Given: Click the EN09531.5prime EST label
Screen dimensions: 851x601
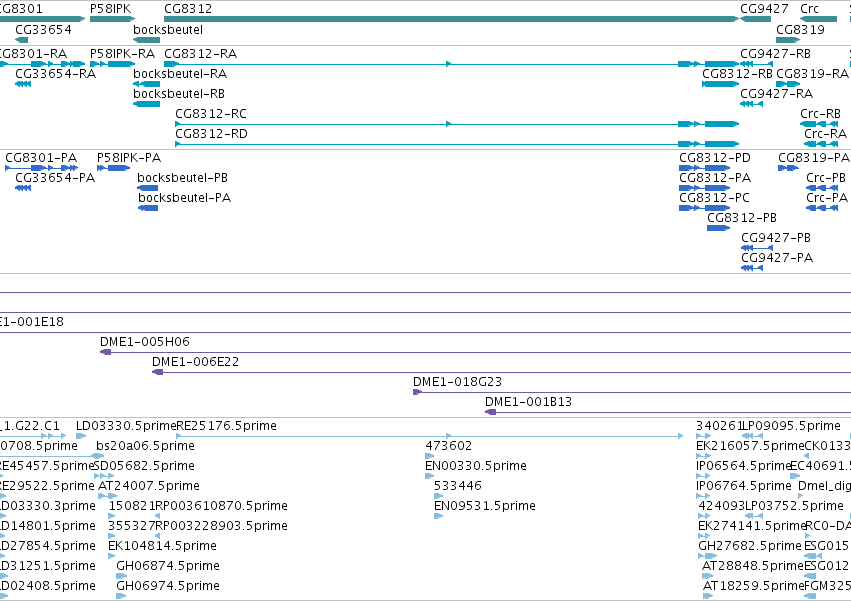Looking at the screenshot, I should pyautogui.click(x=485, y=507).
